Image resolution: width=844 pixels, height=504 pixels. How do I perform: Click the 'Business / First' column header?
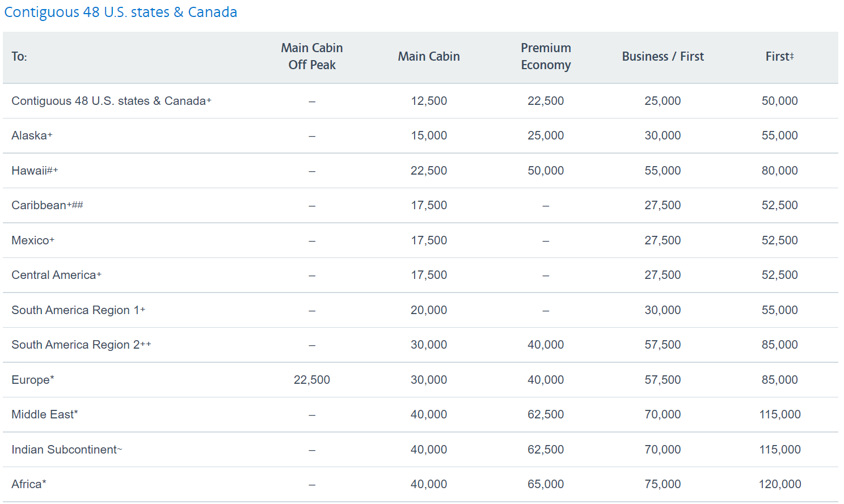tap(662, 57)
